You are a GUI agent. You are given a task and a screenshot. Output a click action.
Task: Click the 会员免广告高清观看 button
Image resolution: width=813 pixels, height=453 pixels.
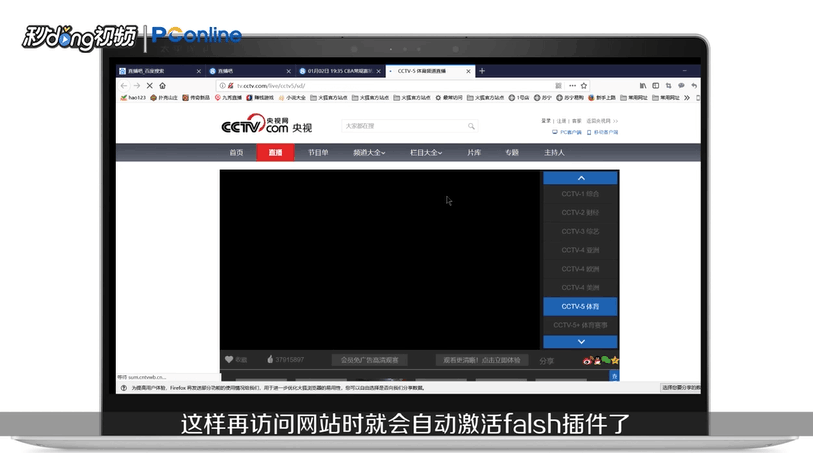point(369,360)
